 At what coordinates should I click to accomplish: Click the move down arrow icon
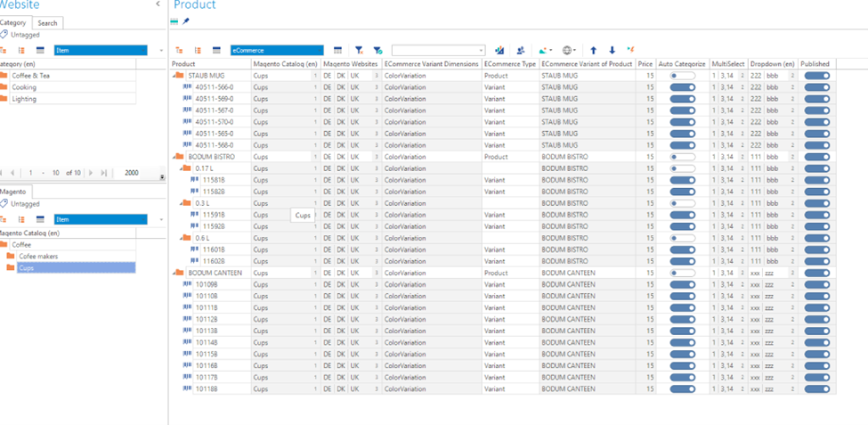[612, 50]
